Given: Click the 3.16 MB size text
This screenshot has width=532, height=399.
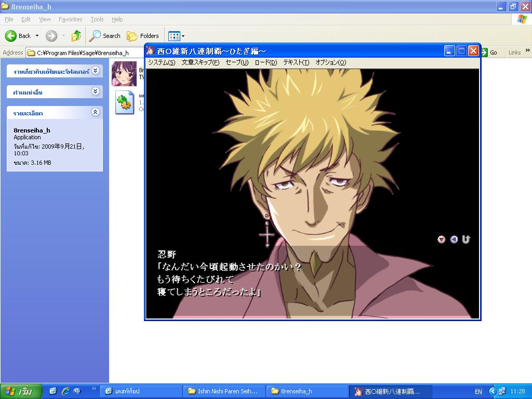Looking at the screenshot, I should coord(41,163).
